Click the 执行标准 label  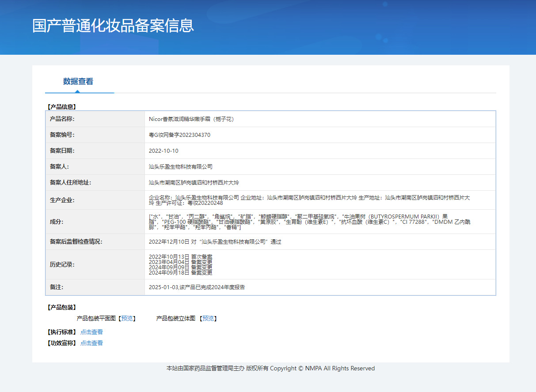[62, 332]
